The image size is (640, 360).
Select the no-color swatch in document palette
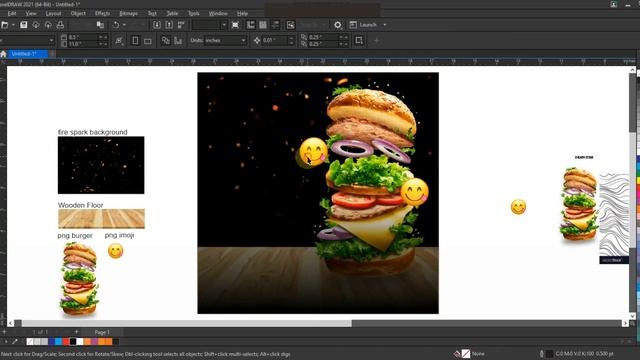[30, 342]
